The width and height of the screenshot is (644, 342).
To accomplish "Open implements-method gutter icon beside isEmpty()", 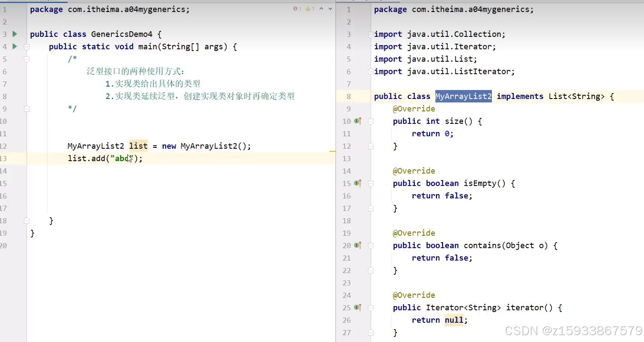I will [358, 183].
